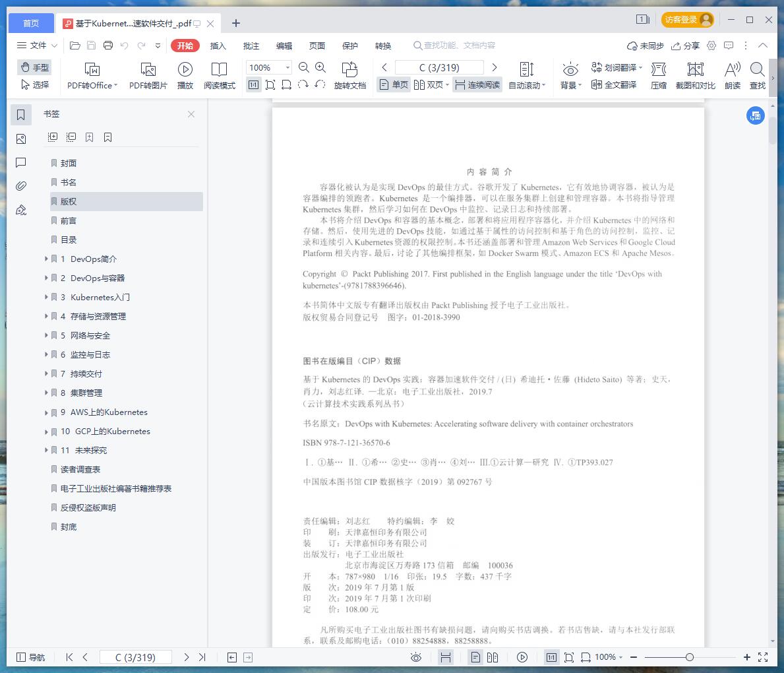Screen dimensions: 784x673
Task: Show the bookmarks sidebar panel icon
Action: click(21, 115)
